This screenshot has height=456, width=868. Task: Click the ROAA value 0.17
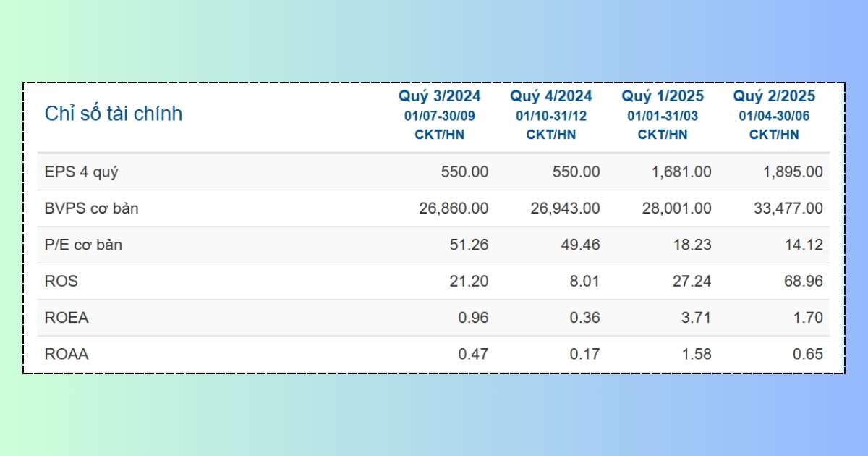(584, 355)
